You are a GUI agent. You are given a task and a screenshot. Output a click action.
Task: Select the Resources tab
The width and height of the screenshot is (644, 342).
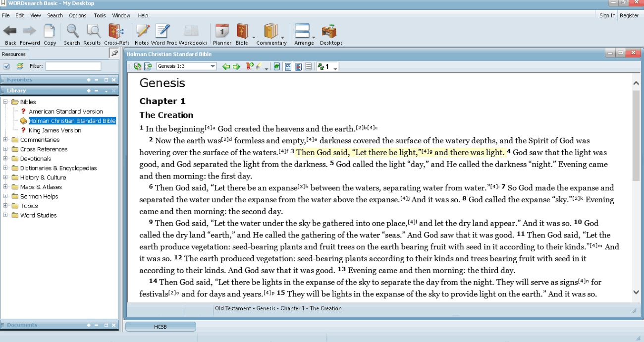click(x=13, y=54)
